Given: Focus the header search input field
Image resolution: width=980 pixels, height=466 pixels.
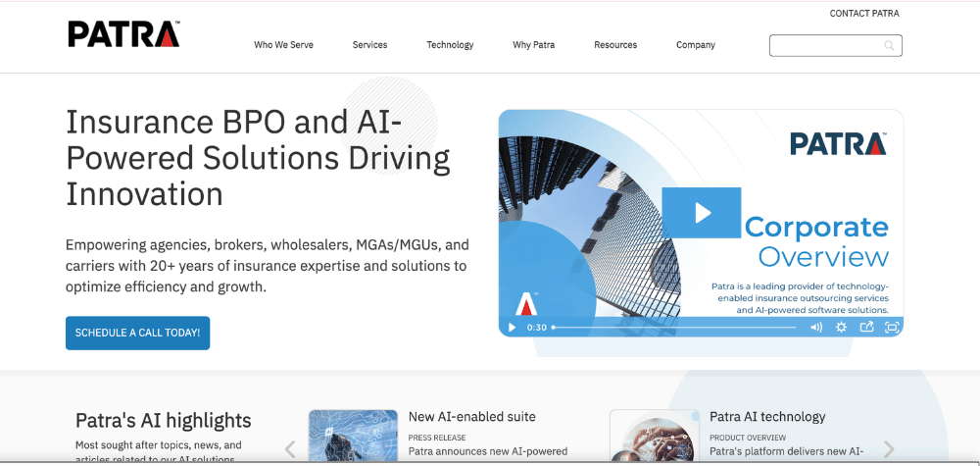Looking at the screenshot, I should pyautogui.click(x=836, y=46).
